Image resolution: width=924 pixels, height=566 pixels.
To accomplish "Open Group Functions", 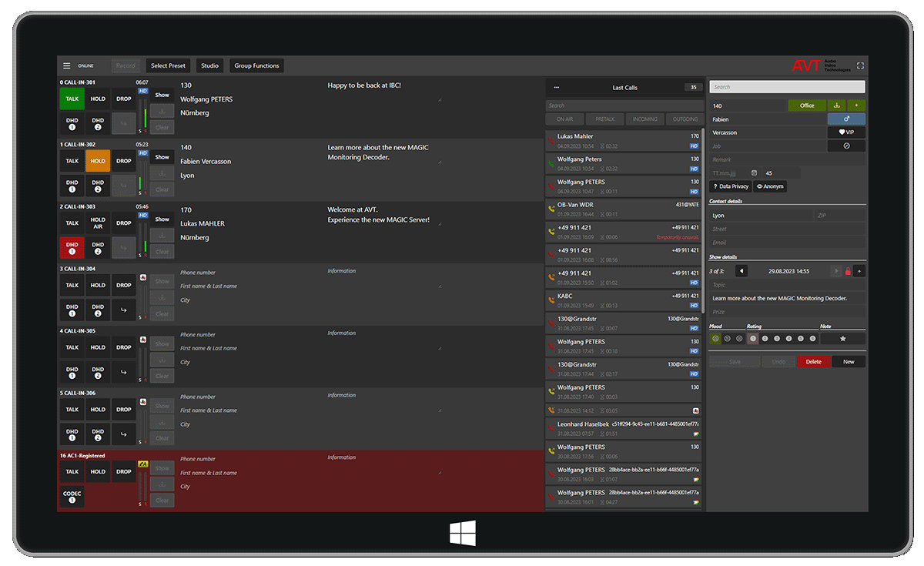I will (x=256, y=65).
